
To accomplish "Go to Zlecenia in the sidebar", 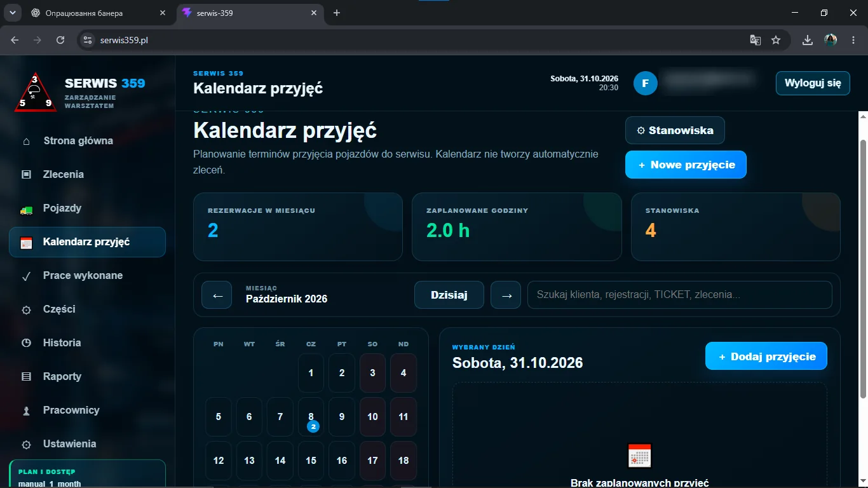I will (x=87, y=175).
